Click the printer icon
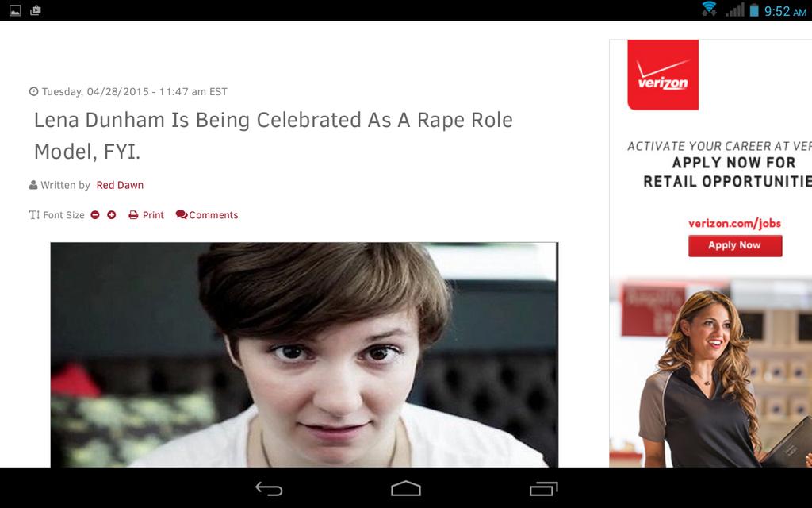The height and width of the screenshot is (508, 812). pyautogui.click(x=133, y=214)
